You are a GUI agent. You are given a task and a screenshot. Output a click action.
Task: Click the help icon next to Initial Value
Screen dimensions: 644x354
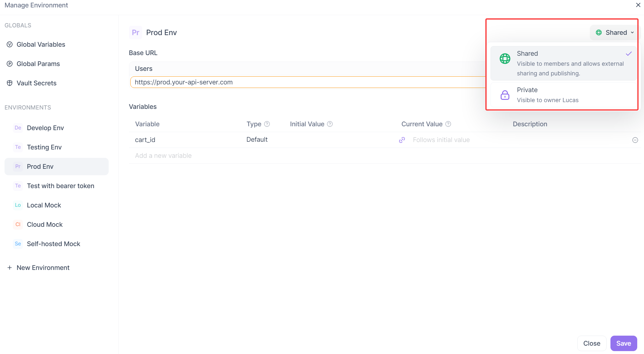[330, 124]
